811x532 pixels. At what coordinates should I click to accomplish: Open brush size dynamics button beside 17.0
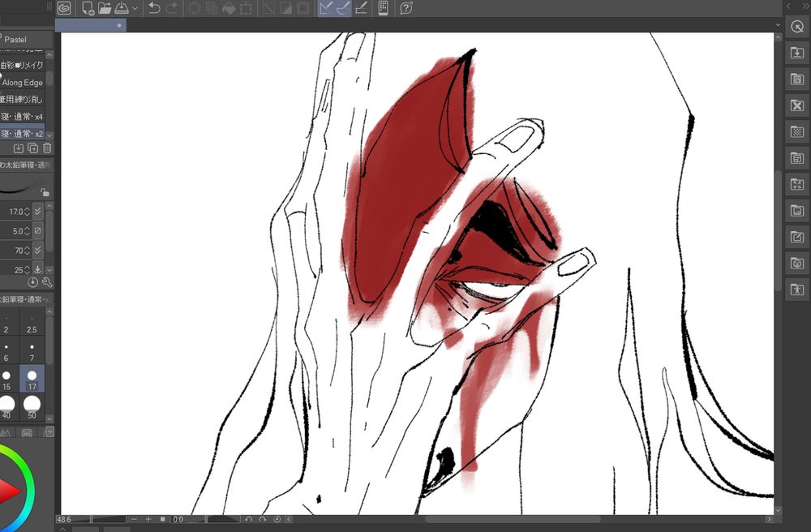point(38,211)
